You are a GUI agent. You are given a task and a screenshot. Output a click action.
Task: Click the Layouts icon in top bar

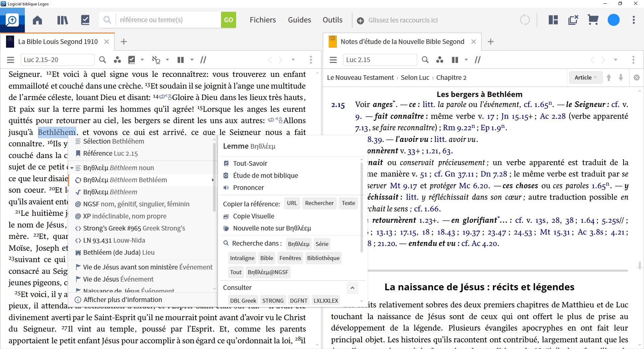(x=553, y=20)
